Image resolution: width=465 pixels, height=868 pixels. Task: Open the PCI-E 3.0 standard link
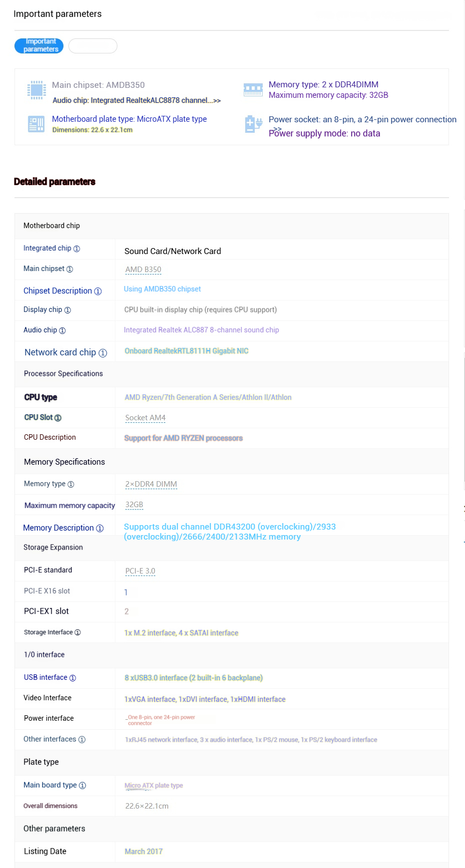[x=140, y=571]
